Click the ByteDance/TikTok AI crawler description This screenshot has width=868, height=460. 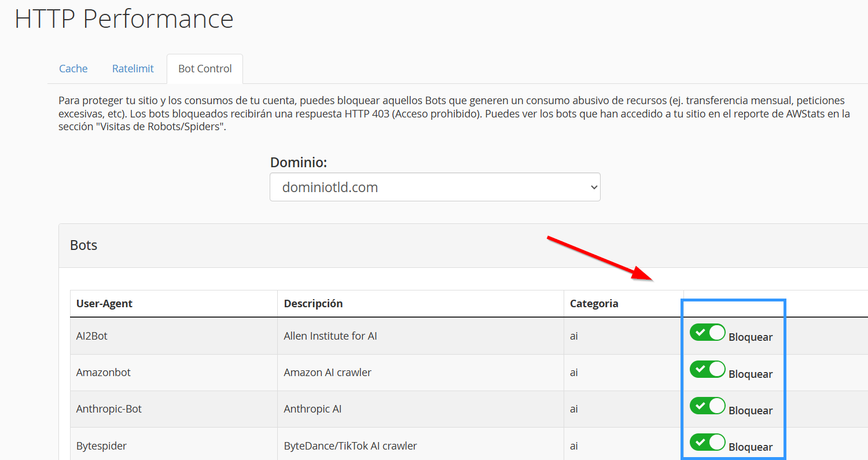[x=350, y=446]
